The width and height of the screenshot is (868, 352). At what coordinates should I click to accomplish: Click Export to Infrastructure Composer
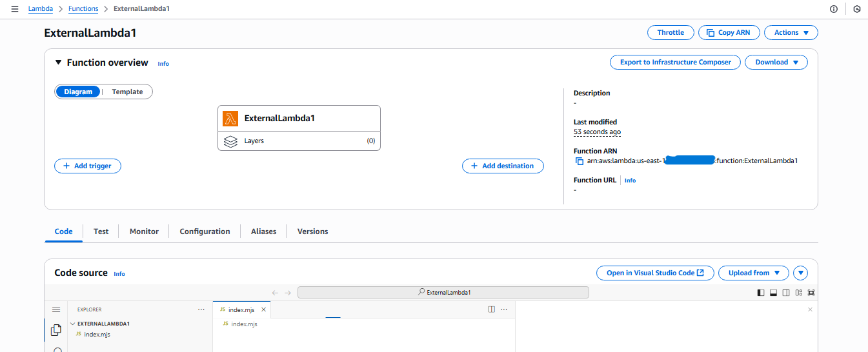coord(675,62)
